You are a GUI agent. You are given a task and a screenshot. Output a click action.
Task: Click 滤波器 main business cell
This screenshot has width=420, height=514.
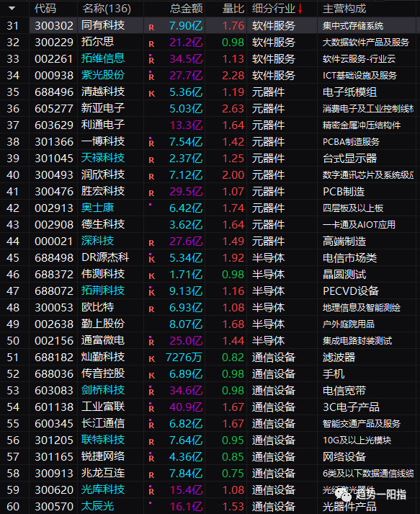(x=339, y=357)
